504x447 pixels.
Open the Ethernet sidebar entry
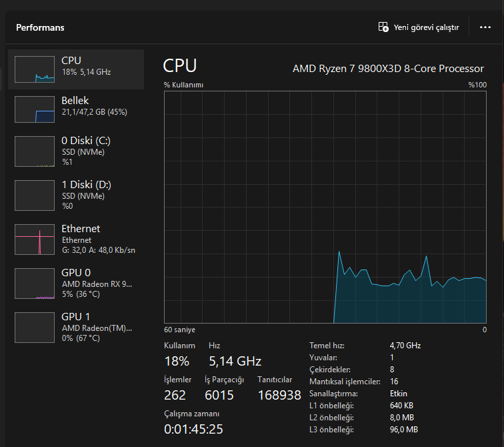point(76,240)
